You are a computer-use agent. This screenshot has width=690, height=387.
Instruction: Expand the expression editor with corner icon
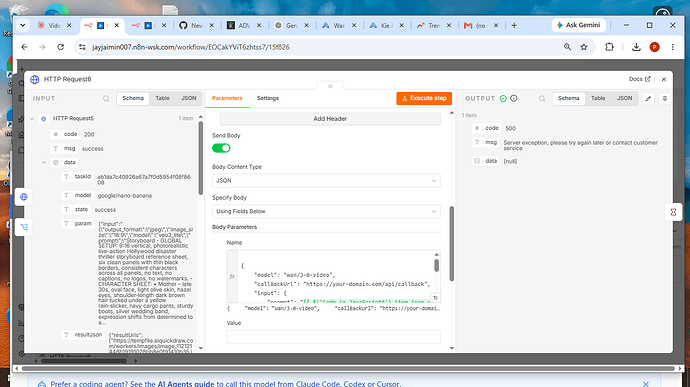pyautogui.click(x=435, y=298)
